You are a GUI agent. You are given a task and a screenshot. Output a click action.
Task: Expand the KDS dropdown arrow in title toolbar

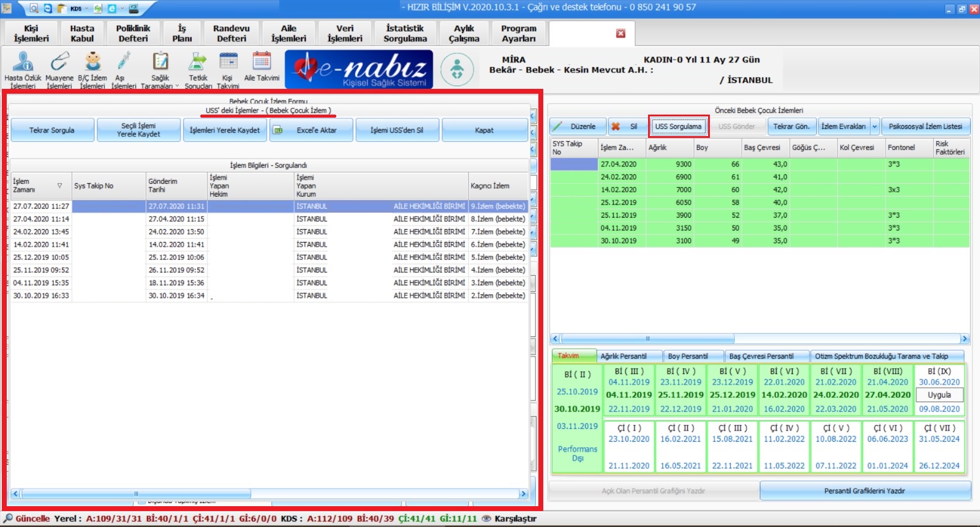pos(87,9)
